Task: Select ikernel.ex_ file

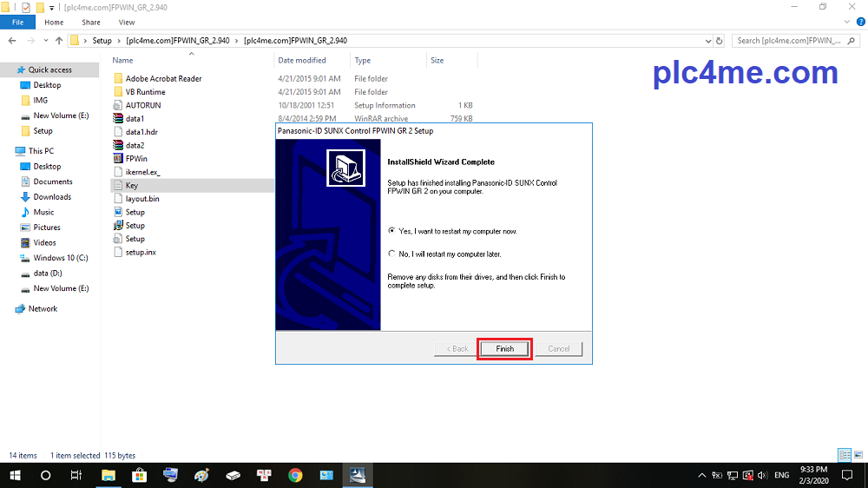Action: click(143, 172)
